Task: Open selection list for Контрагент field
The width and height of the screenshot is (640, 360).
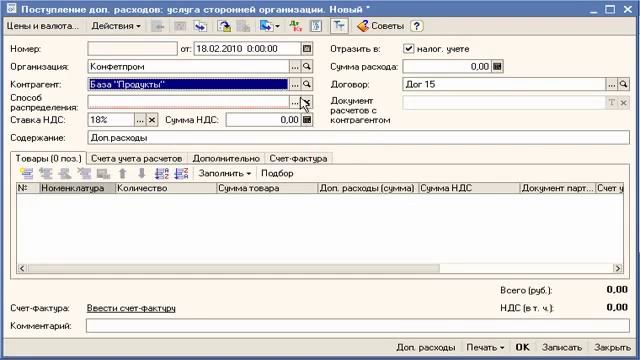Action: [x=295, y=84]
